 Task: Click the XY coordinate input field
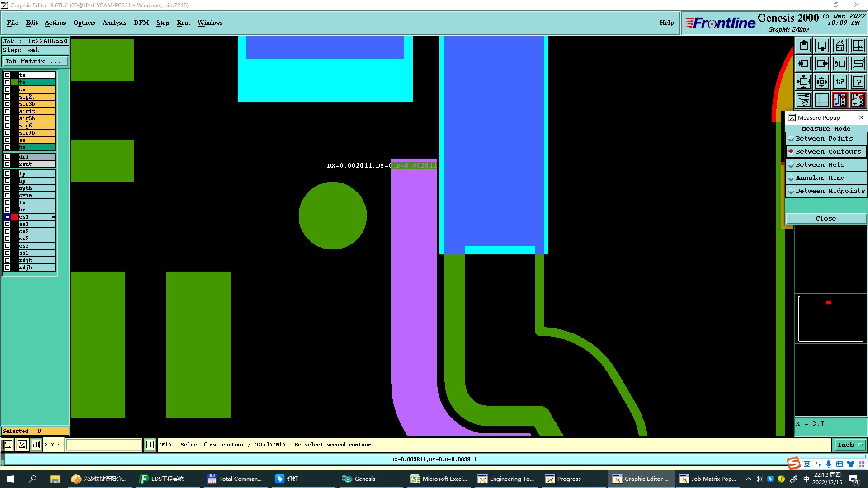[104, 445]
